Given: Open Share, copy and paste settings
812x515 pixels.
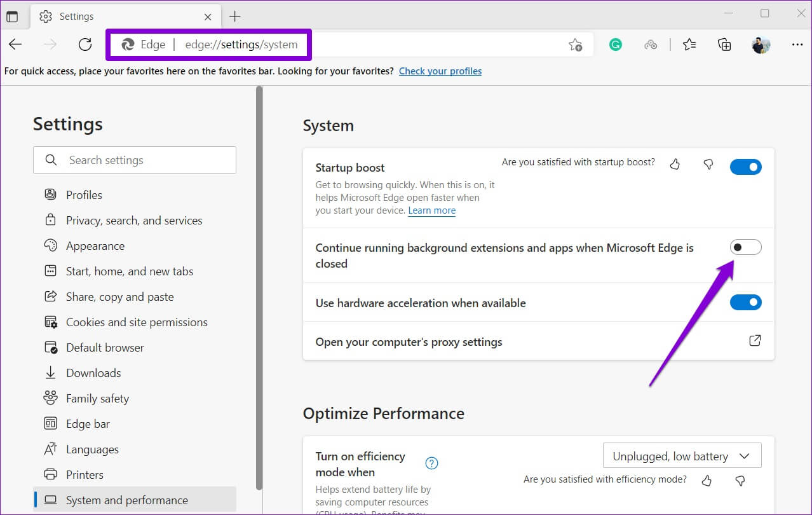Looking at the screenshot, I should click(x=135, y=296).
